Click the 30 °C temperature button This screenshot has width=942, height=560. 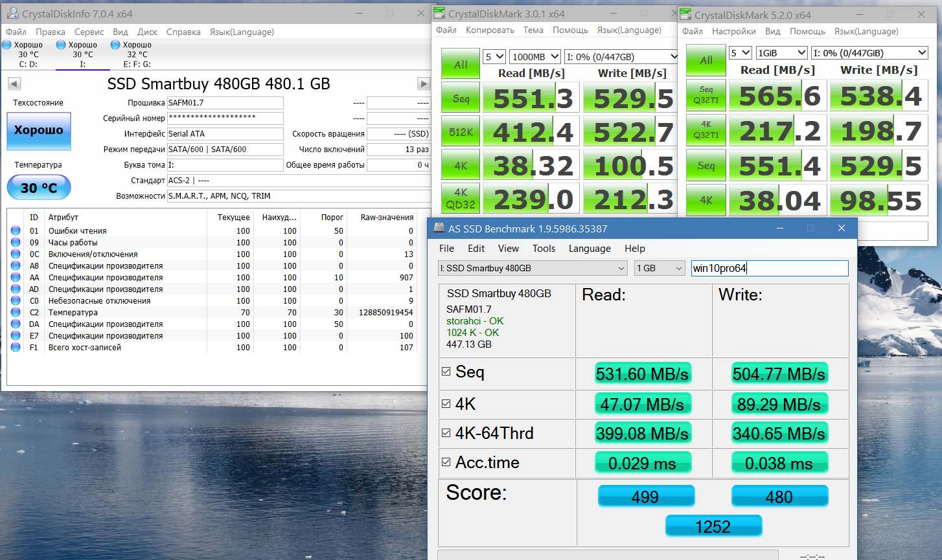click(39, 188)
